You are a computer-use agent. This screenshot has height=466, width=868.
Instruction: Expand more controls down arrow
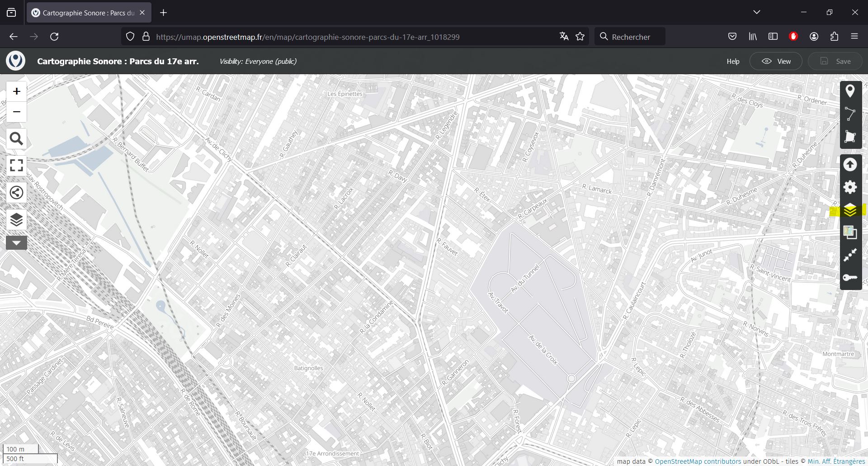[x=16, y=243]
